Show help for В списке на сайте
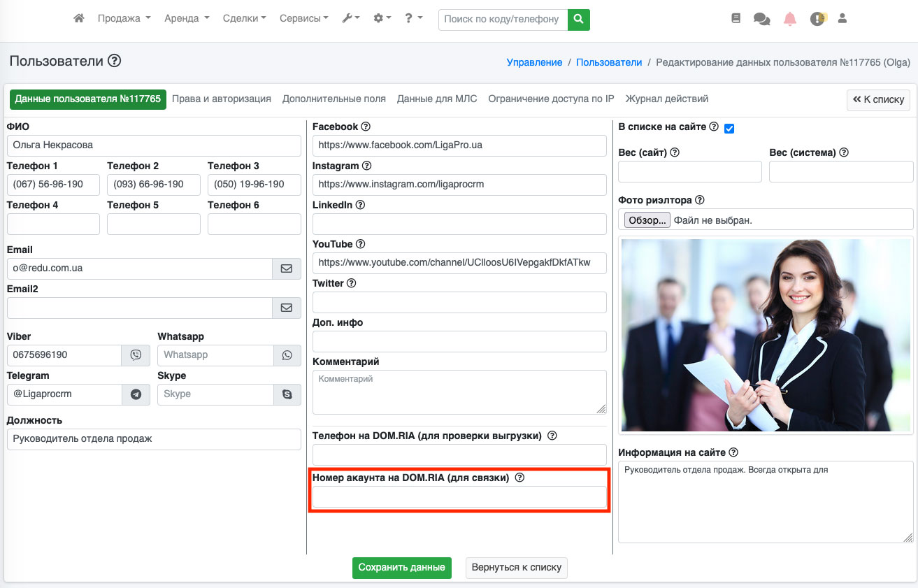 point(714,127)
